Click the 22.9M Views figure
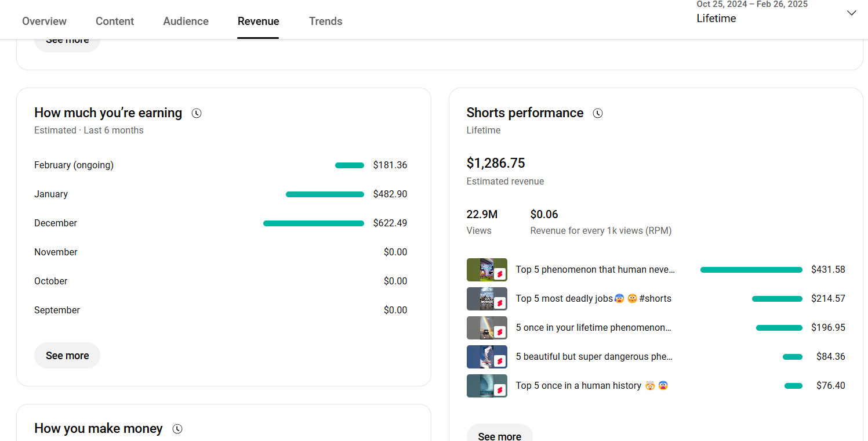 click(x=482, y=215)
